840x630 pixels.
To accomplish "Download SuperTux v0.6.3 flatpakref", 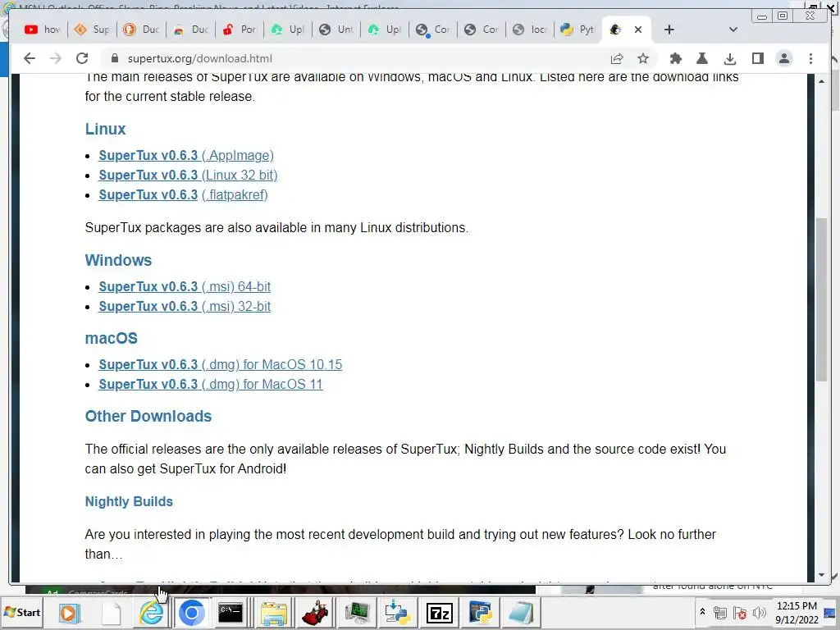I will click(x=183, y=195).
